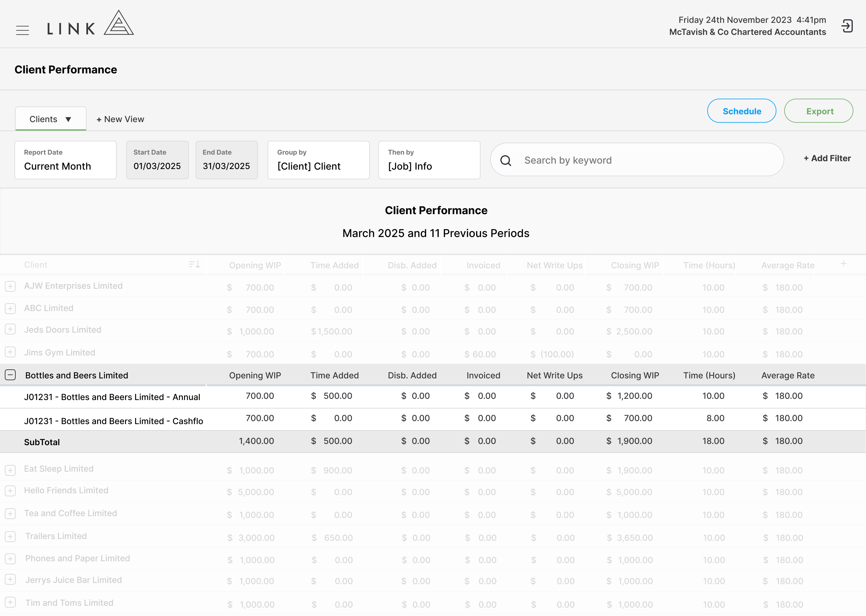Click the Time (Hours) column header
Viewport: 866px width, 616px height.
[709, 265]
